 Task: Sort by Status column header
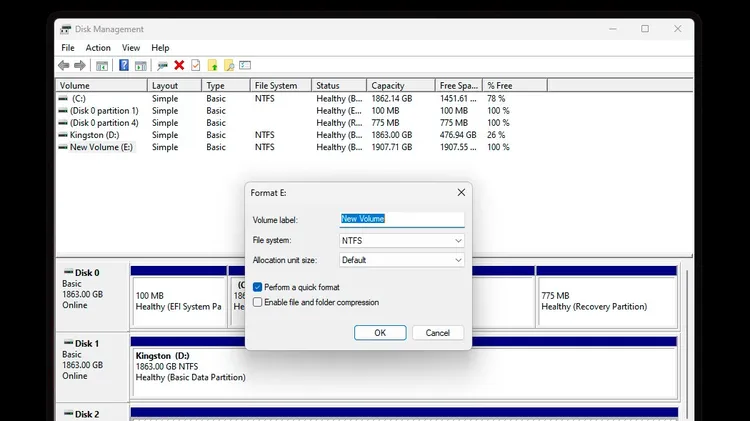(x=339, y=86)
